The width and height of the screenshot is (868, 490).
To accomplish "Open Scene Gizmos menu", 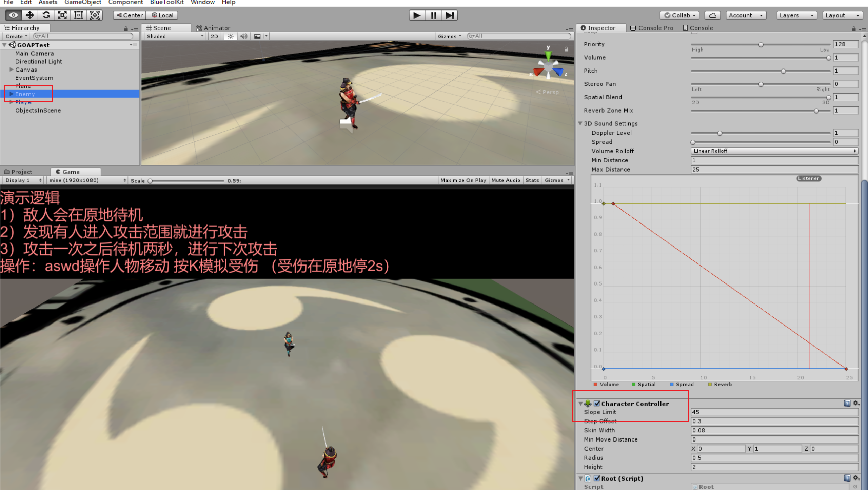I will [449, 36].
